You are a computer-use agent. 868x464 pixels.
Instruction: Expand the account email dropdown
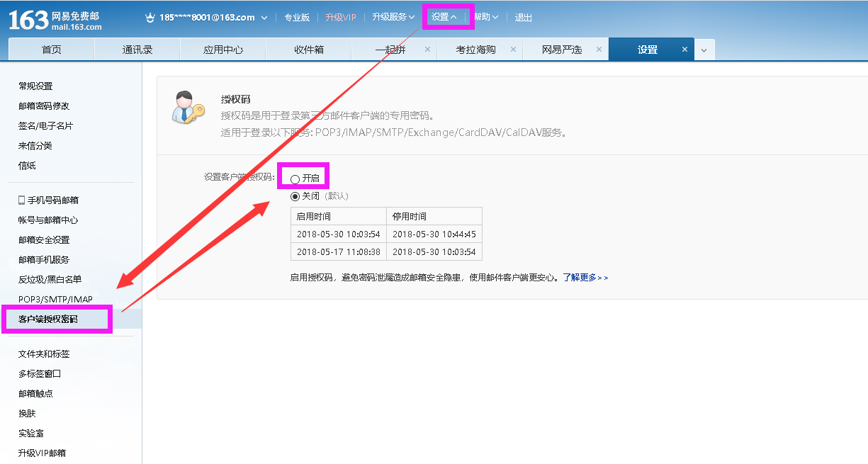click(264, 18)
